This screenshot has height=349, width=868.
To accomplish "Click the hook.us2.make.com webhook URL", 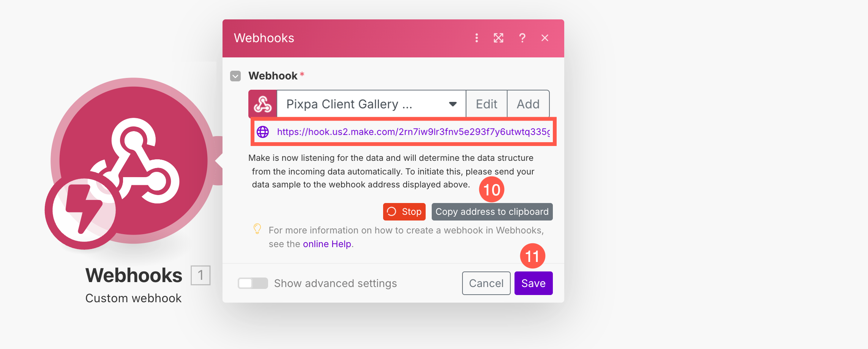I will point(413,132).
